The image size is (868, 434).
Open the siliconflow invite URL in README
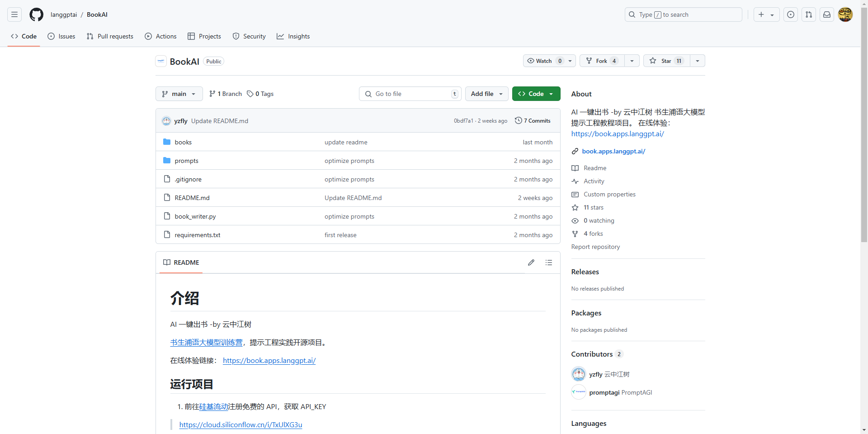(x=241, y=424)
